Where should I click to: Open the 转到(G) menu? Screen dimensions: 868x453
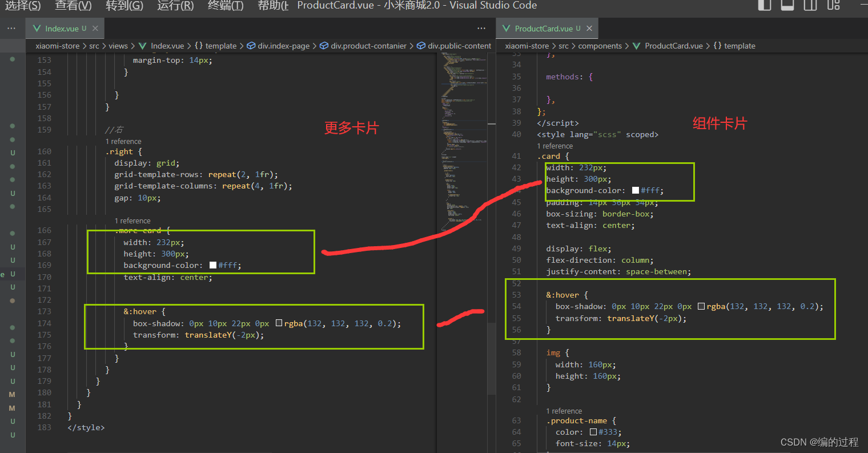pyautogui.click(x=124, y=6)
